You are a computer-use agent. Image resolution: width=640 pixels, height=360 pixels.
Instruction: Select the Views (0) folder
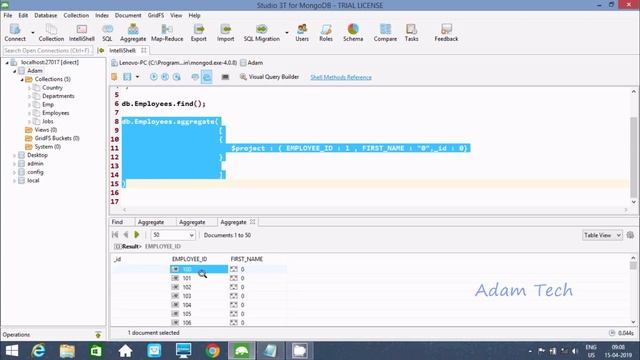[45, 130]
